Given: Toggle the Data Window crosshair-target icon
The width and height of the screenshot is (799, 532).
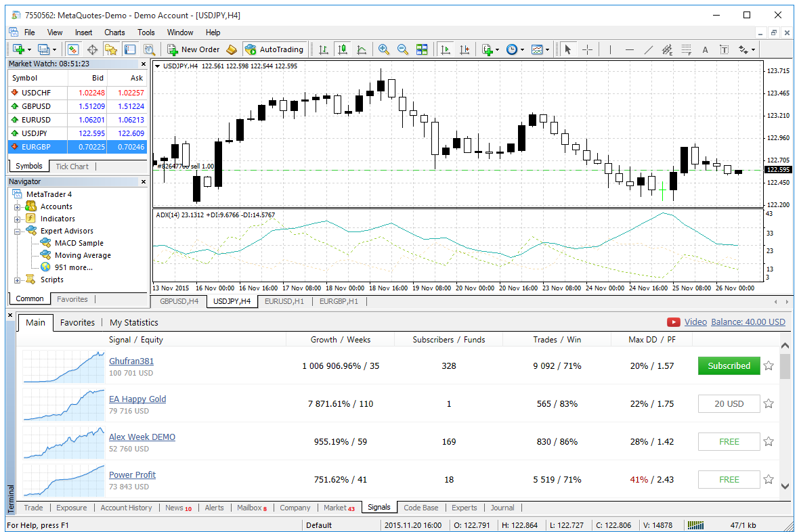Looking at the screenshot, I should pyautogui.click(x=92, y=49).
